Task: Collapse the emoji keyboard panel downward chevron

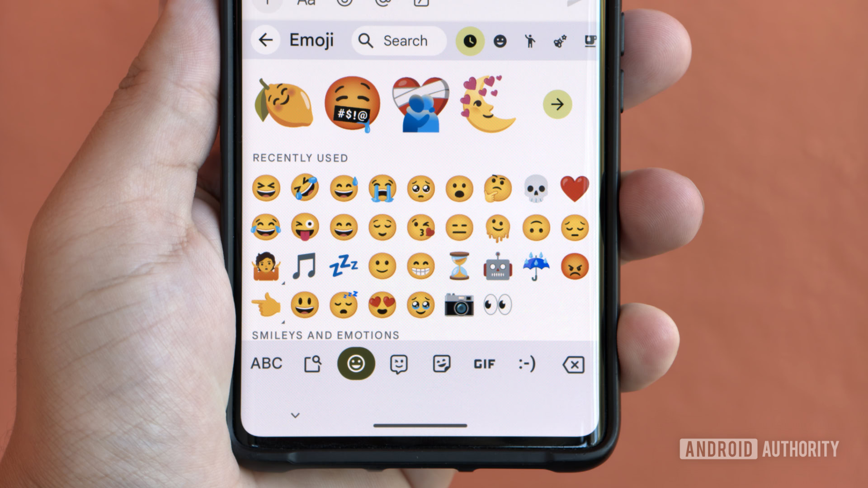Action: click(295, 415)
